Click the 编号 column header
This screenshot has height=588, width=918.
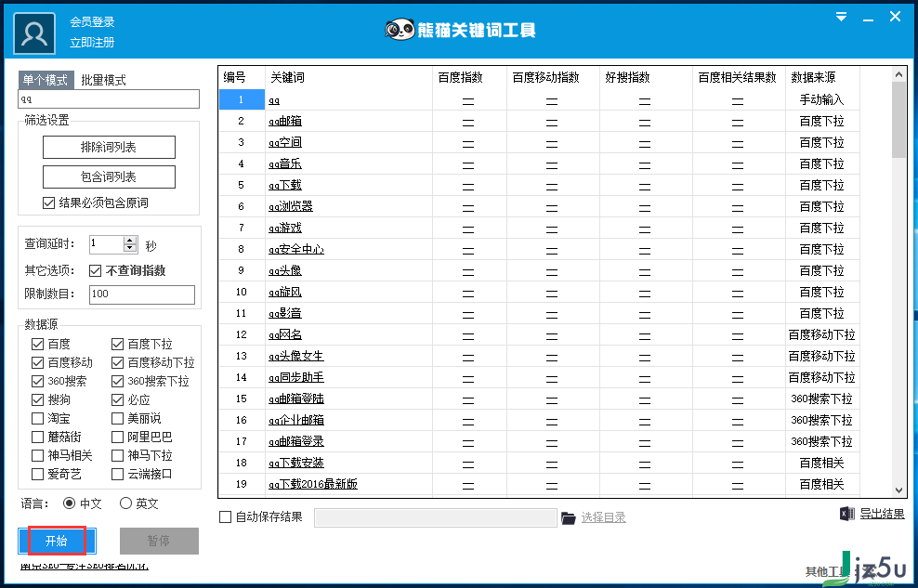point(243,77)
